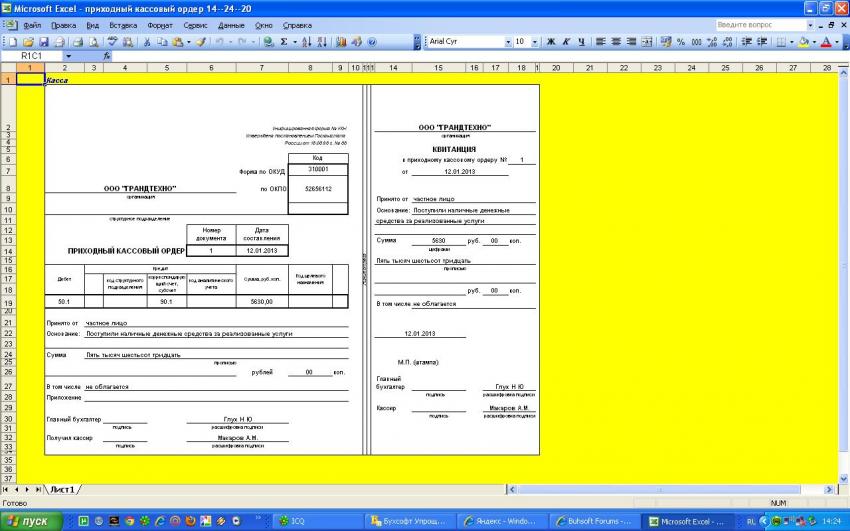
Task: Open the Формат menu
Action: pos(158,24)
